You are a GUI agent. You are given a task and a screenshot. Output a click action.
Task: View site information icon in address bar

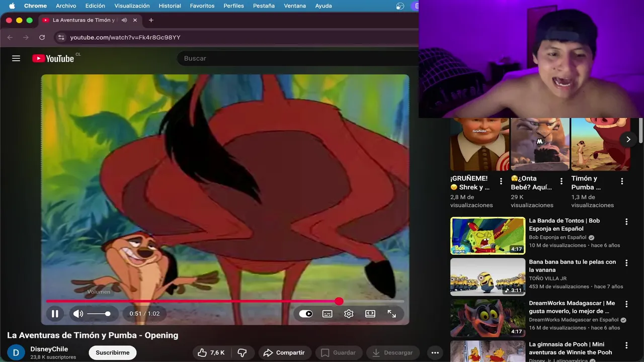tap(61, 37)
